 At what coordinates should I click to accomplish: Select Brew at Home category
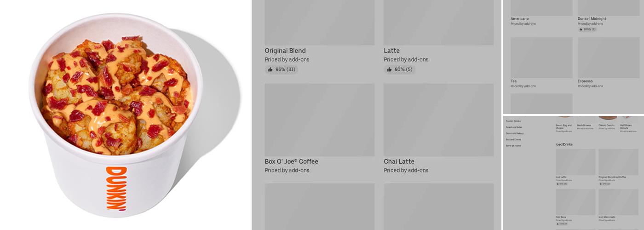[513, 146]
